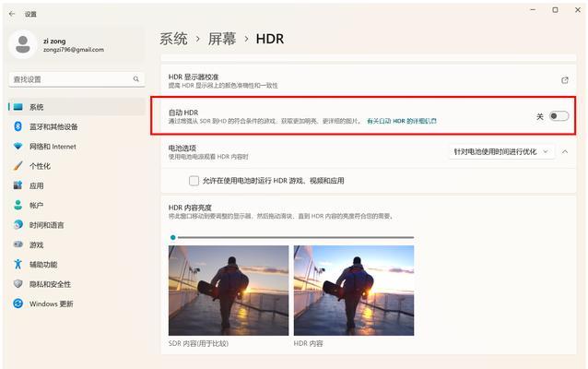This screenshot has width=588, height=369.
Task: Click the network Wi-Fi icon in sidebar
Action: [x=18, y=146]
